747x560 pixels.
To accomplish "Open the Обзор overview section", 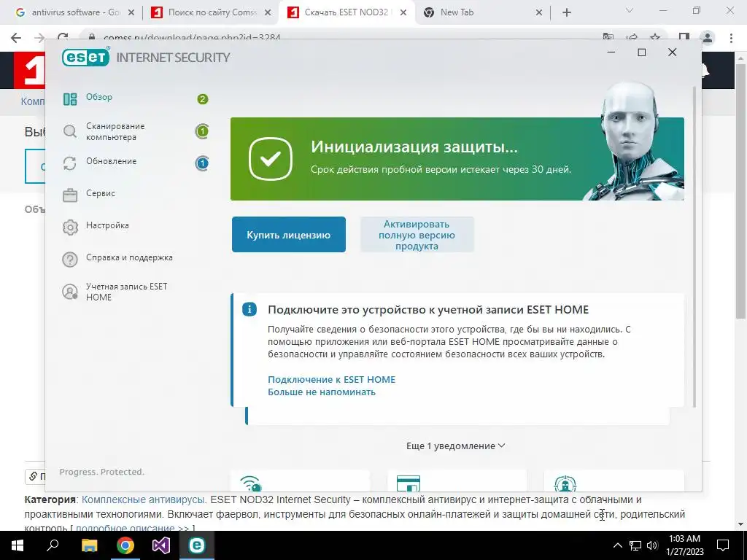I will (99, 97).
